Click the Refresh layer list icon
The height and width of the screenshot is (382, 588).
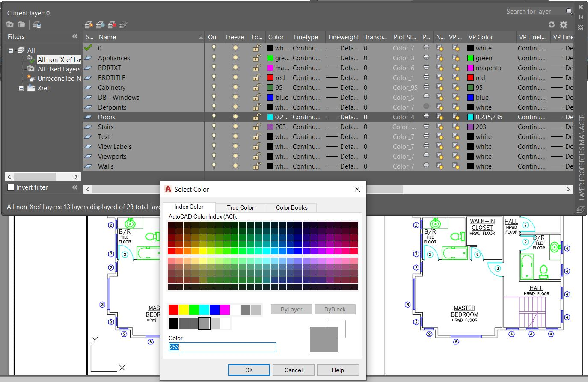pyautogui.click(x=552, y=25)
